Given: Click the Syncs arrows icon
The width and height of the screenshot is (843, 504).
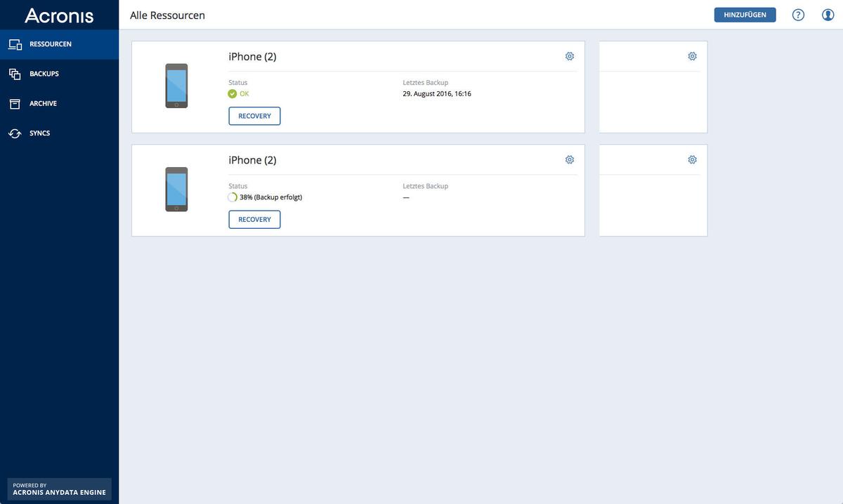Looking at the screenshot, I should tap(15, 133).
